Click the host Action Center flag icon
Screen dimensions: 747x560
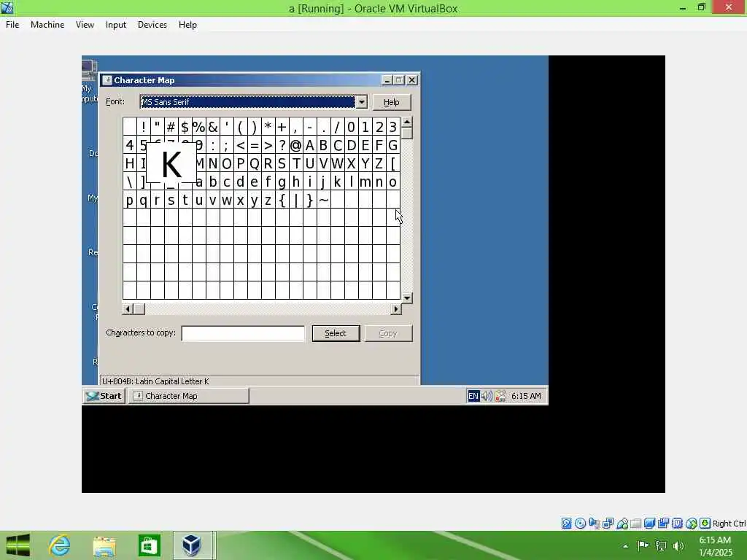click(x=643, y=545)
